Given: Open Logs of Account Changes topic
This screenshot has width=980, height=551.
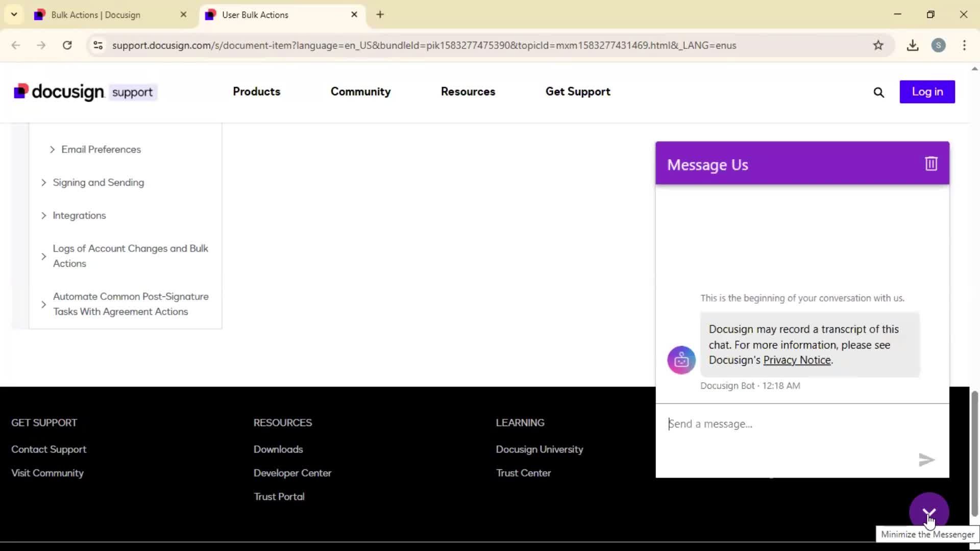Looking at the screenshot, I should point(131,256).
